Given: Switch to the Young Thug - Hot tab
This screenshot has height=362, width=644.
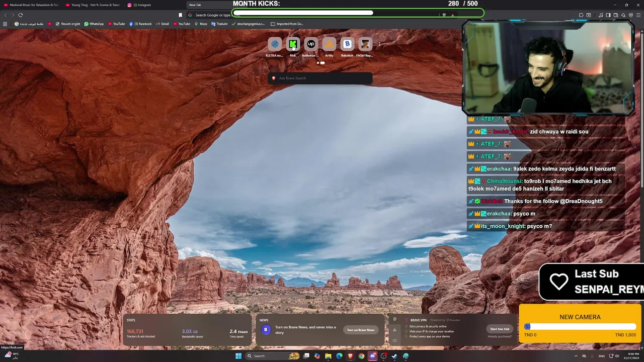Looking at the screenshot, I should (x=93, y=5).
